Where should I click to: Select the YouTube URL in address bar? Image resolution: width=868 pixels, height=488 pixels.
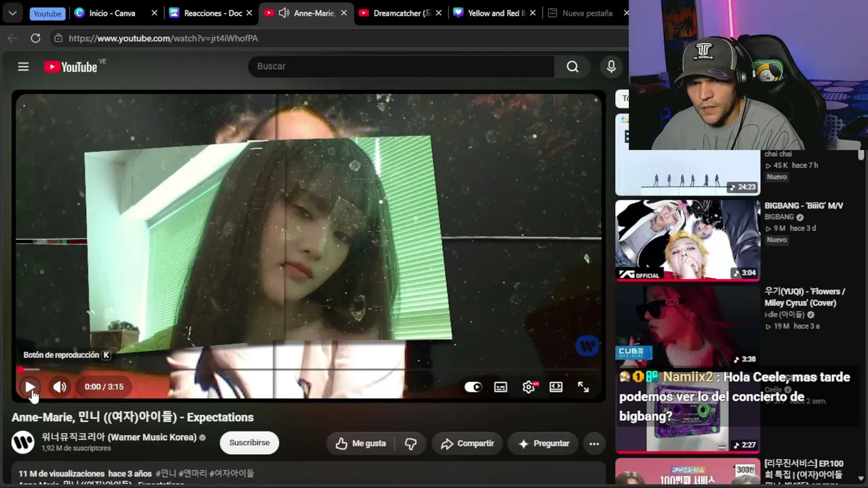163,39
